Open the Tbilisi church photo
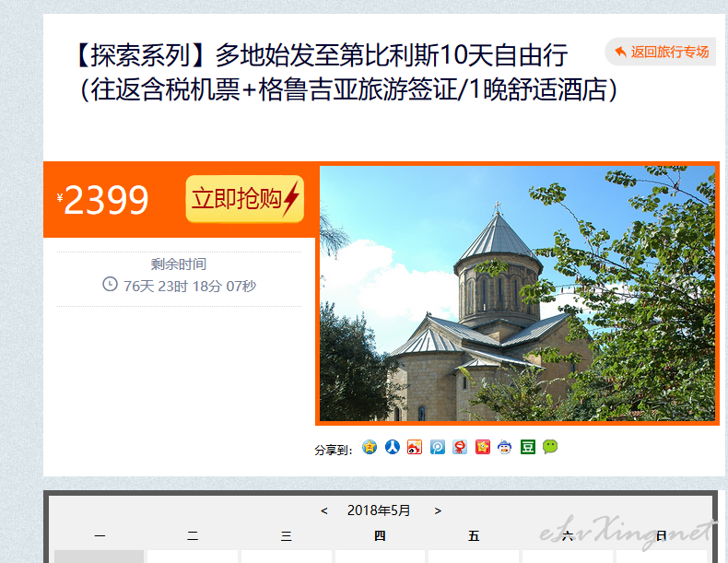Screen dimensions: 728x563 (x=517, y=293)
